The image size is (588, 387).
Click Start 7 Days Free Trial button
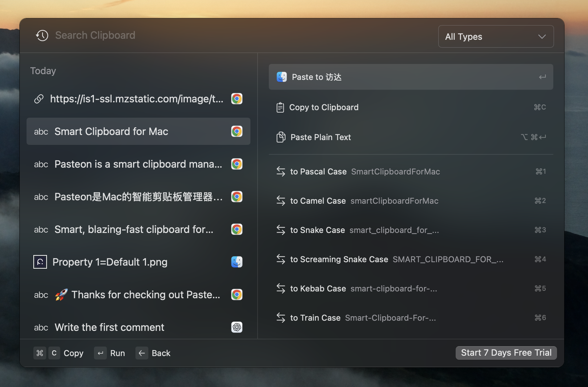[x=506, y=353]
